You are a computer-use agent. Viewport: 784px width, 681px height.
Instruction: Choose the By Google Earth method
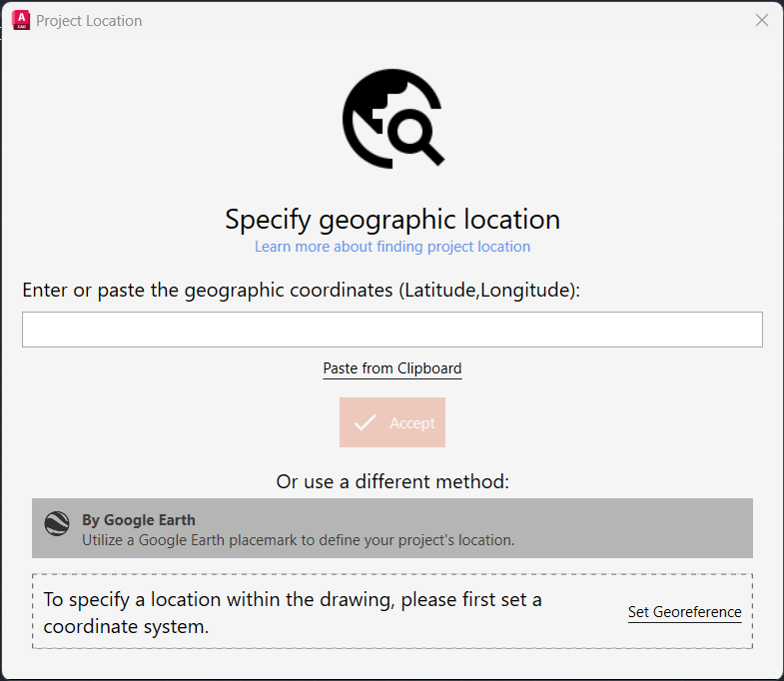(392, 528)
